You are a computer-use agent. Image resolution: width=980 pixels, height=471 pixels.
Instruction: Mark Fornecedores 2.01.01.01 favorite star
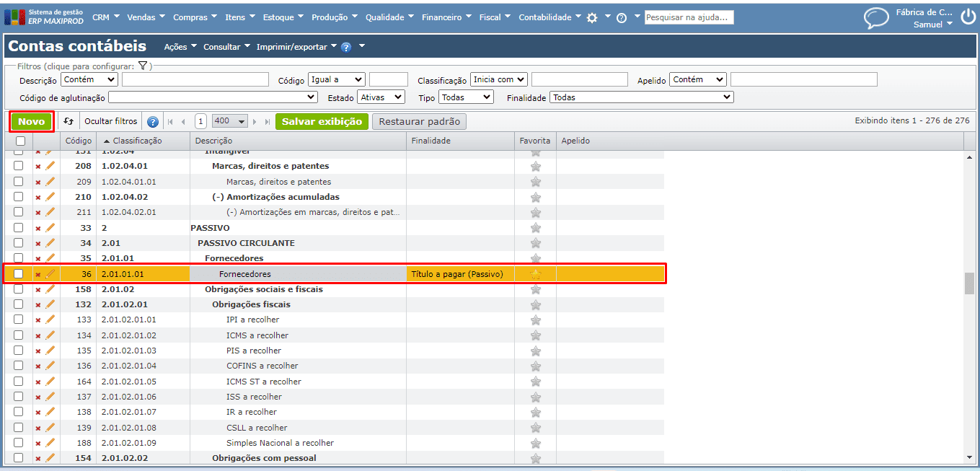tap(535, 274)
